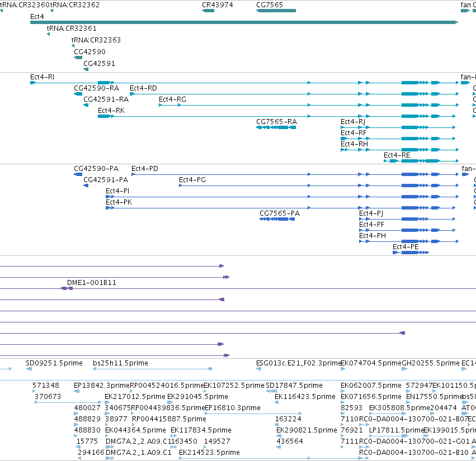The width and height of the screenshot is (476, 461).
Task: Click the RP004439836.5prime label
Action: [x=168, y=408]
